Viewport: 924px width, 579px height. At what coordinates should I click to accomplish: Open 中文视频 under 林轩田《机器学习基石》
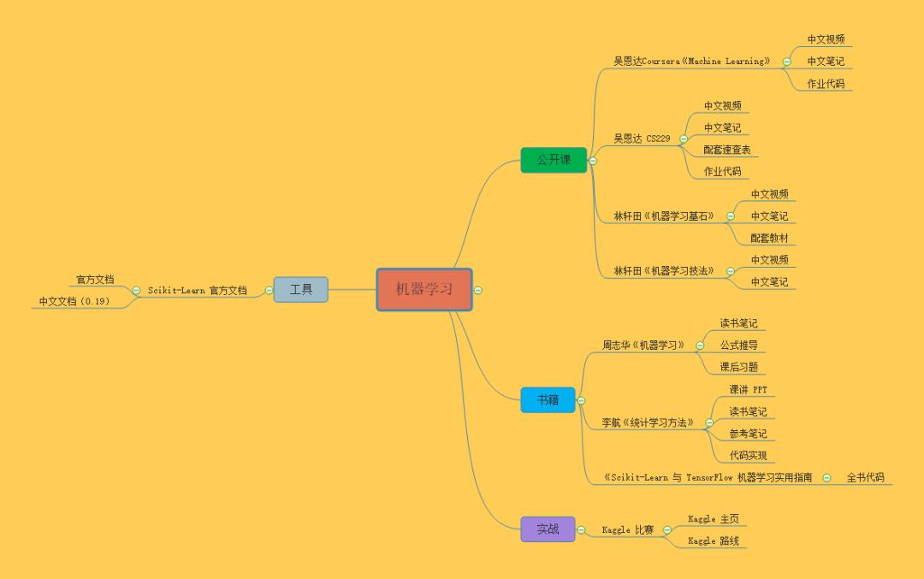point(770,194)
